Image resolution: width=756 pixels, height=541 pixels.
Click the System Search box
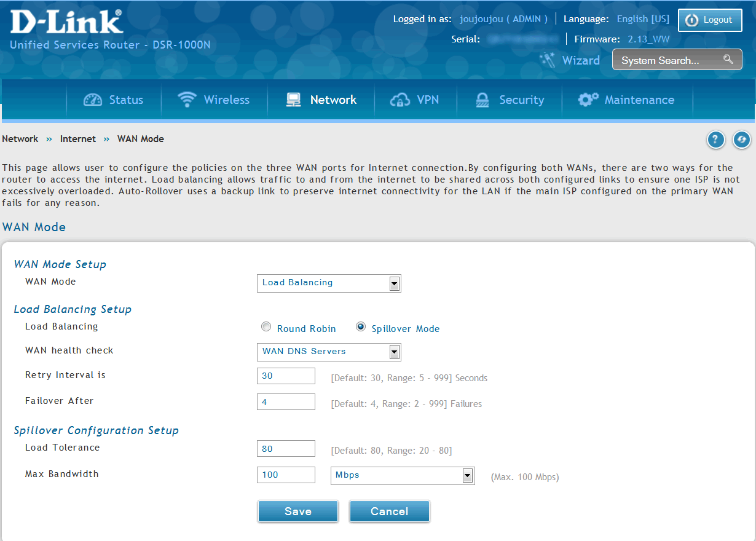pos(677,60)
